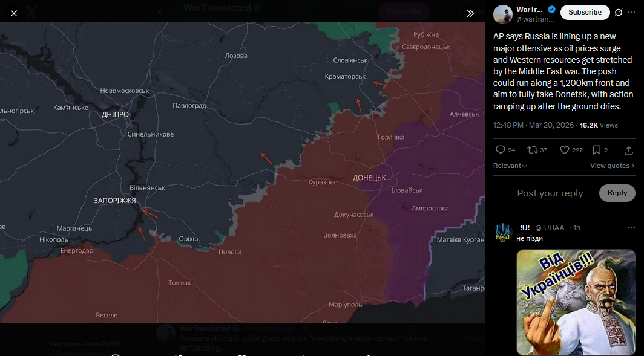The image size is (644, 356).
Task: Click the reply text 'не пізди'
Action: [x=530, y=238]
